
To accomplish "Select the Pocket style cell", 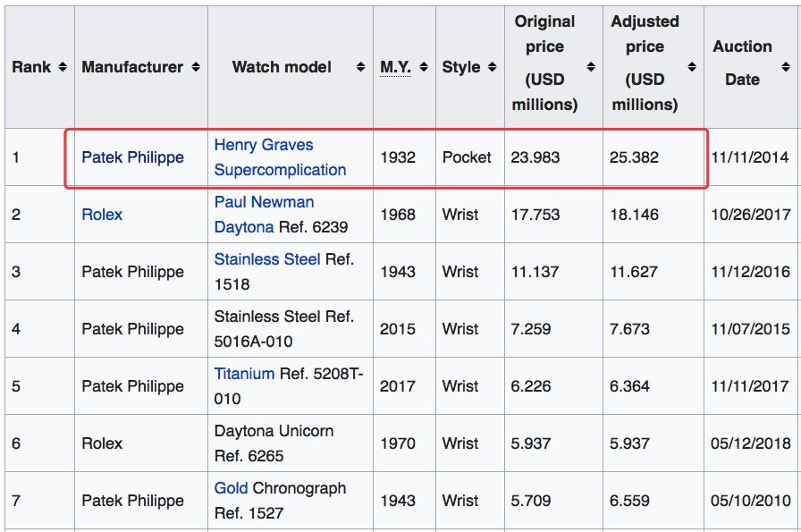I will [467, 157].
